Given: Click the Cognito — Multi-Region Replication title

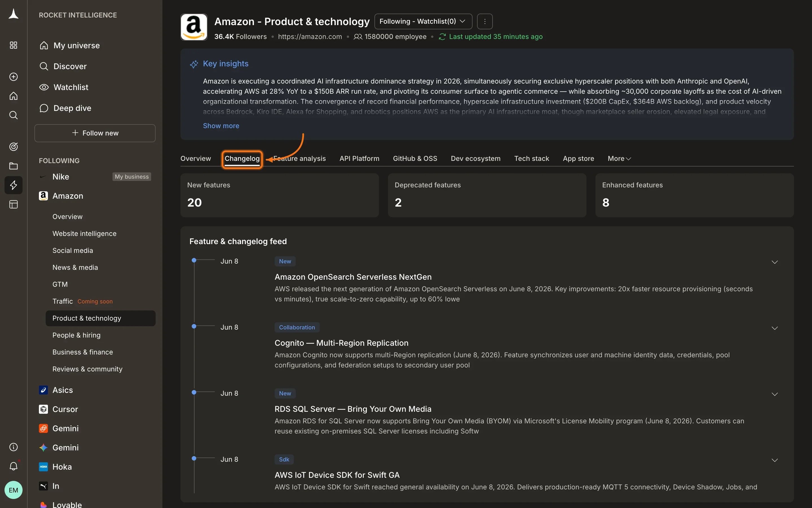Looking at the screenshot, I should coord(341,343).
